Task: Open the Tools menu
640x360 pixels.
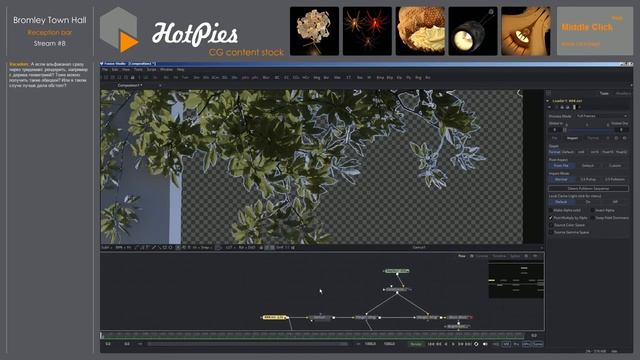Action: point(138,70)
